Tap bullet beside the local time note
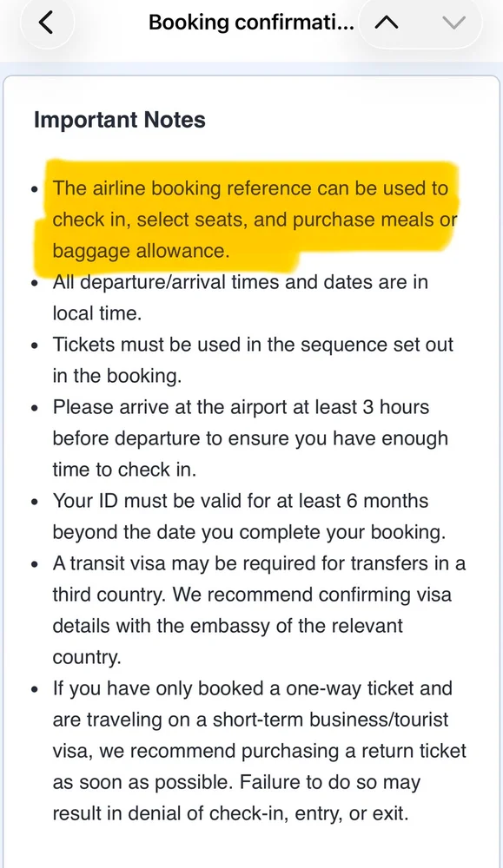This screenshot has height=868, width=503. pos(36,283)
